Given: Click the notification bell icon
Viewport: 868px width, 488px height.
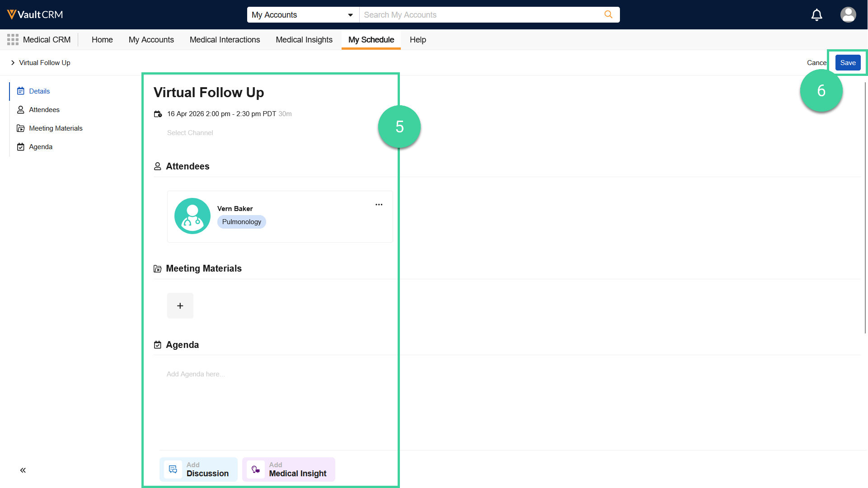Looking at the screenshot, I should [x=816, y=14].
